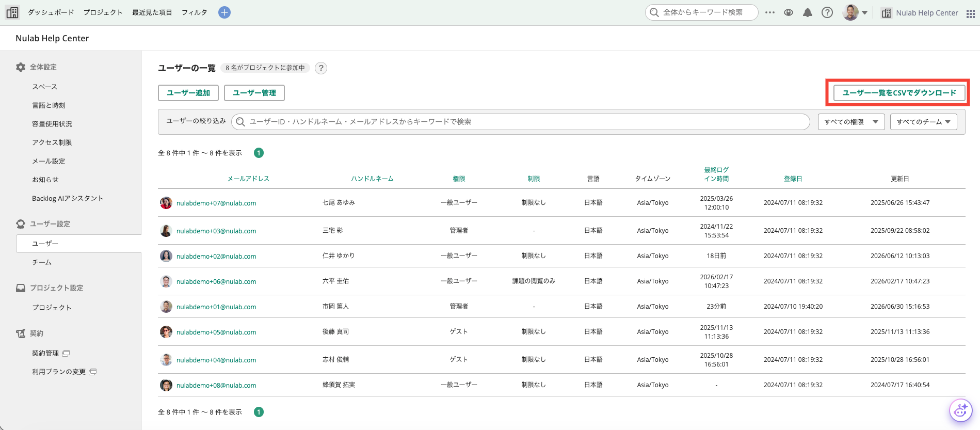Image resolution: width=980 pixels, height=430 pixels.
Task: Click the プロジェクト設定 section icon
Action: [21, 288]
